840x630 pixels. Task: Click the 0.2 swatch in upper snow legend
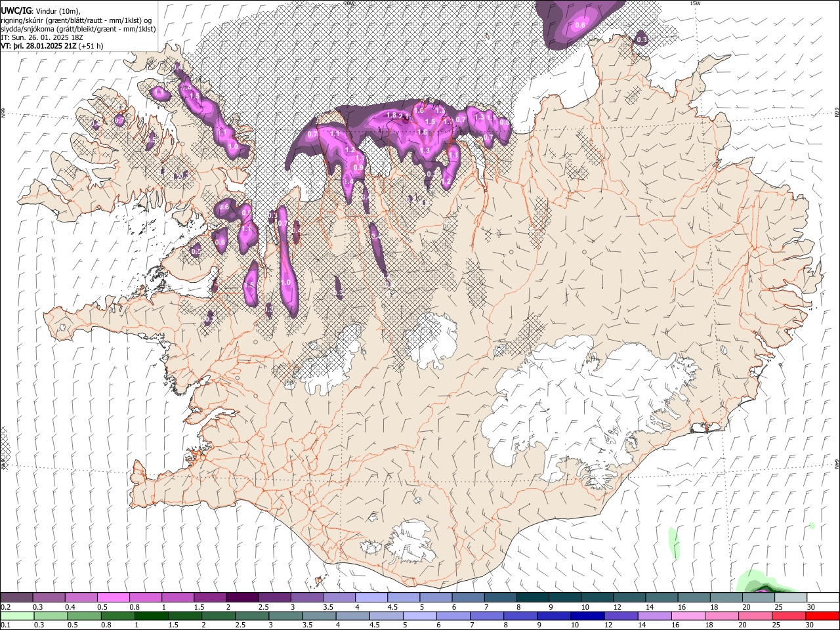(17, 598)
